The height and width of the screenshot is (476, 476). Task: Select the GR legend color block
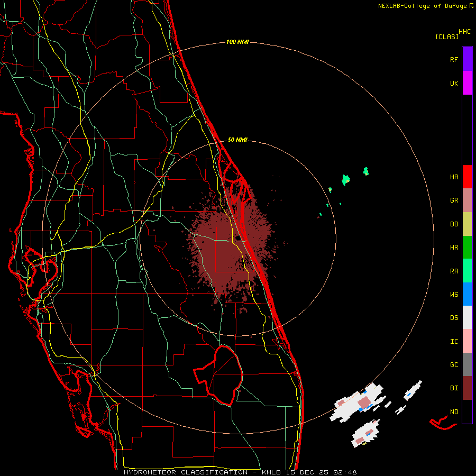tap(467, 200)
